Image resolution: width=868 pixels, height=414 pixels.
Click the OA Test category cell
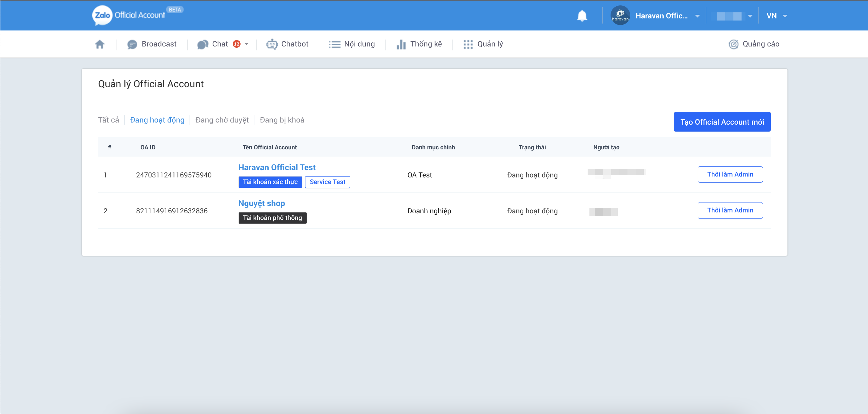(x=420, y=175)
